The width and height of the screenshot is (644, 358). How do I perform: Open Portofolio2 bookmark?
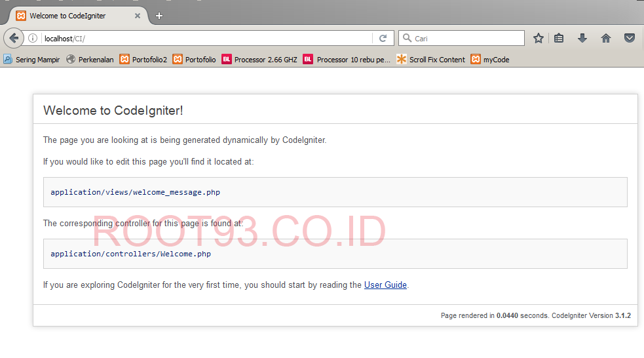[143, 60]
